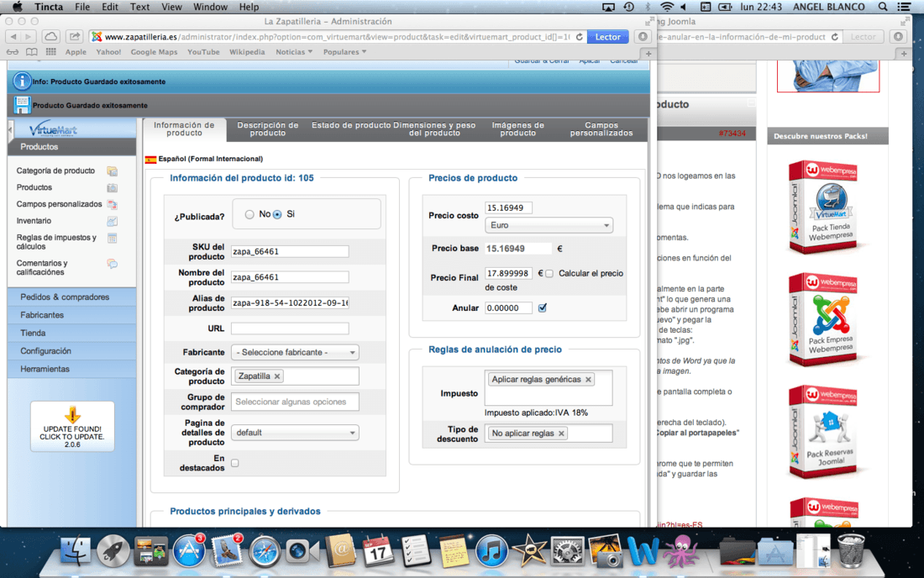Open the Inventario chart icon
The height and width of the screenshot is (578, 924).
coord(112,221)
